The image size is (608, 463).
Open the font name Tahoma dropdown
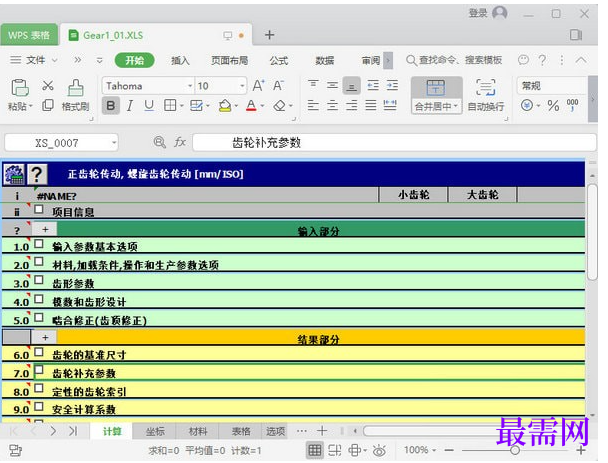pos(190,86)
